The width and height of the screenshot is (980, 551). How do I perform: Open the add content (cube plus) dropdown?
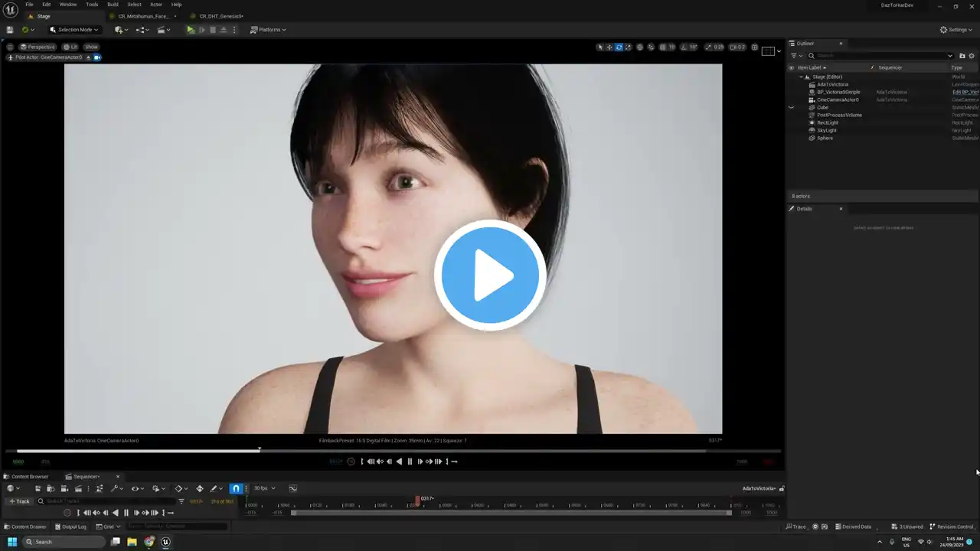pos(120,30)
